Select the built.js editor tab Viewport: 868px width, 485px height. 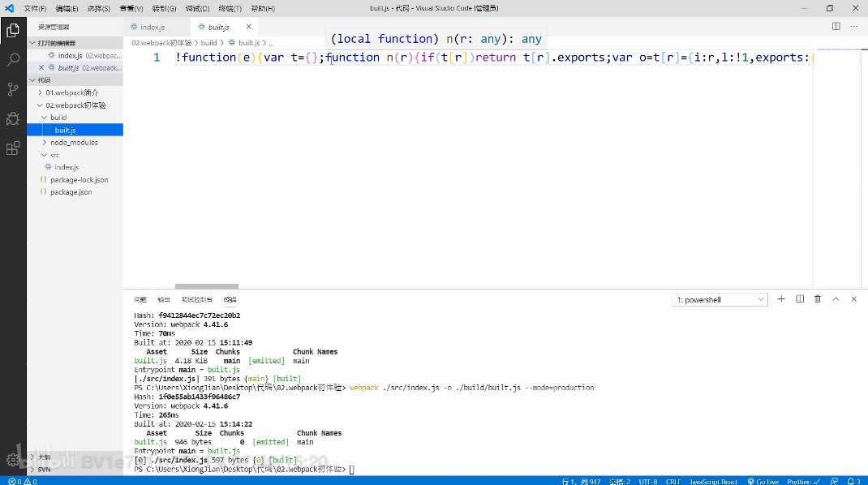(x=219, y=27)
